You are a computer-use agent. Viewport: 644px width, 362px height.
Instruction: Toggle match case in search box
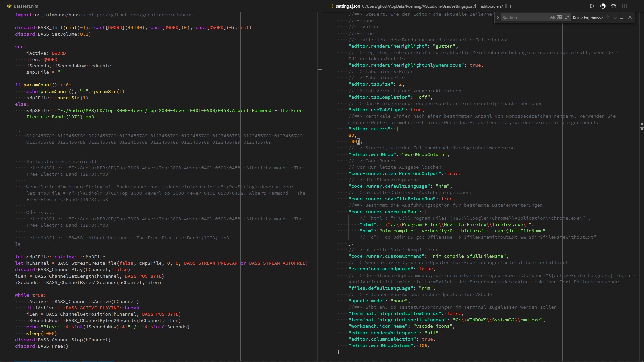552,17
